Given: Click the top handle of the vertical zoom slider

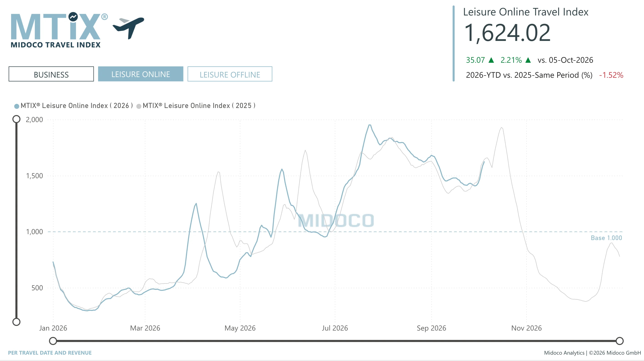Looking at the screenshot, I should [17, 119].
